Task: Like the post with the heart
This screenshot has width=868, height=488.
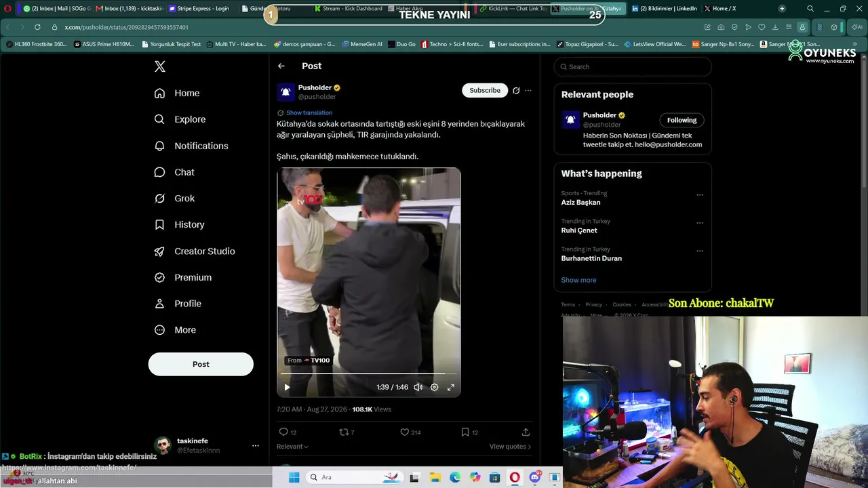Action: tap(405, 432)
